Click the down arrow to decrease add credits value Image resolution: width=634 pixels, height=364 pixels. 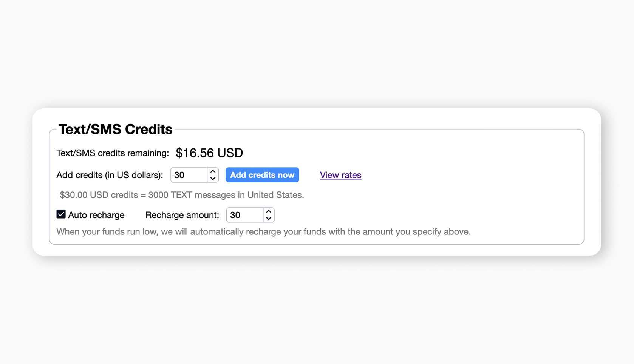pyautogui.click(x=213, y=178)
